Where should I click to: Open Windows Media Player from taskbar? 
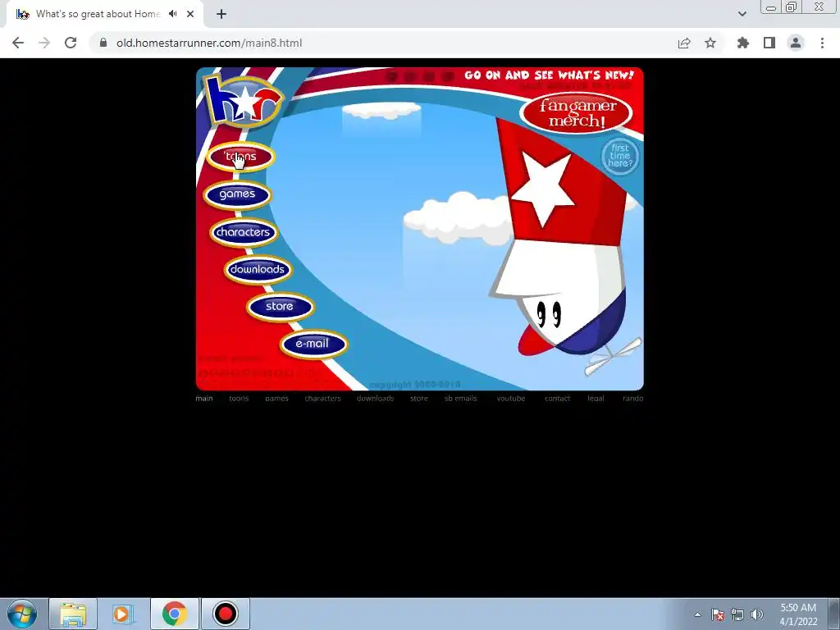[122, 614]
